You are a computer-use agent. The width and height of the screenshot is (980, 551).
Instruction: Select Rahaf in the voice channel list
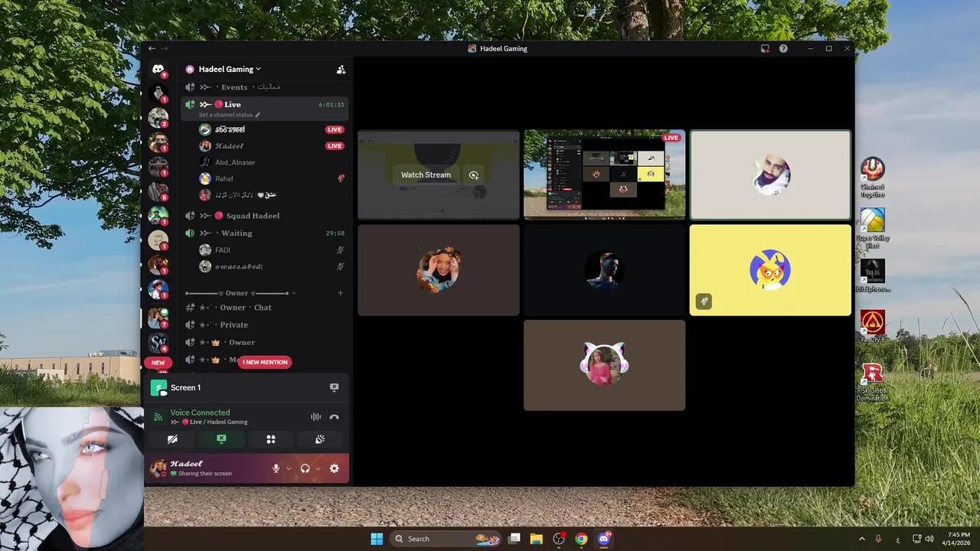[x=224, y=178]
